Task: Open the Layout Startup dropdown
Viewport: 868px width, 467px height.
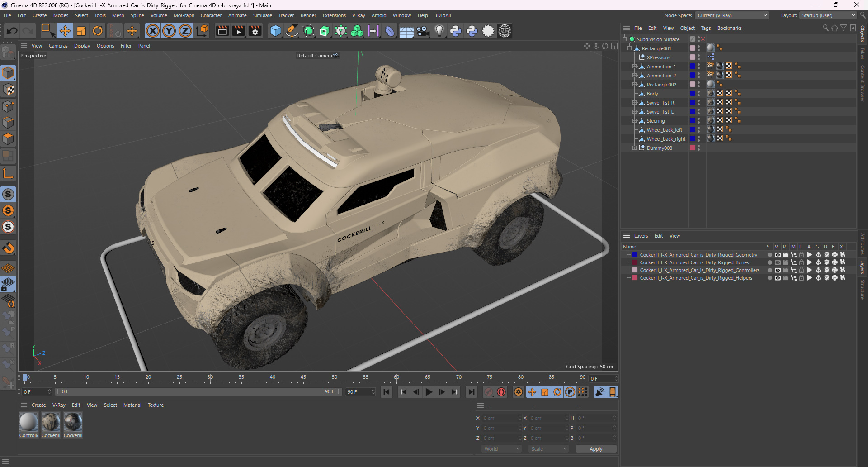Action: tap(828, 15)
